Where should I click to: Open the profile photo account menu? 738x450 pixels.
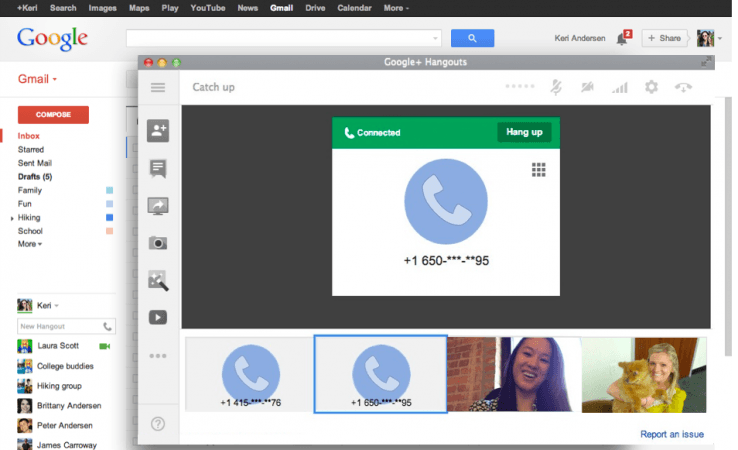(x=705, y=38)
